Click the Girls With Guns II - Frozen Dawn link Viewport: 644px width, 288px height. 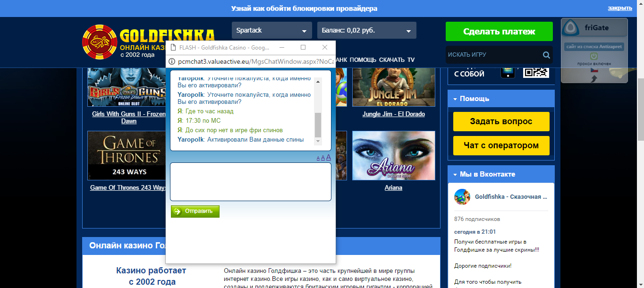point(128,118)
